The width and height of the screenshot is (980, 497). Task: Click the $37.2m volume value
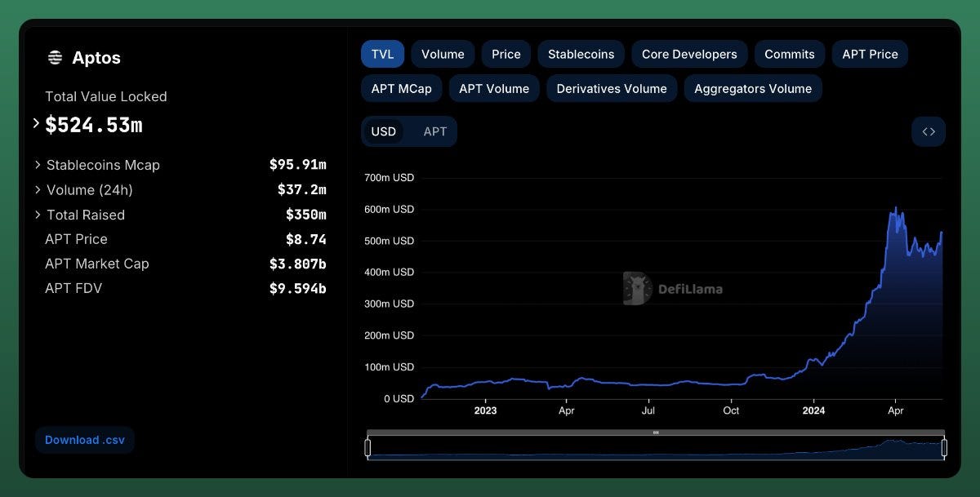point(302,190)
